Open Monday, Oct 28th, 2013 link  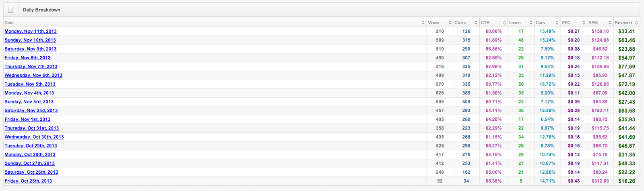pyautogui.click(x=30, y=155)
